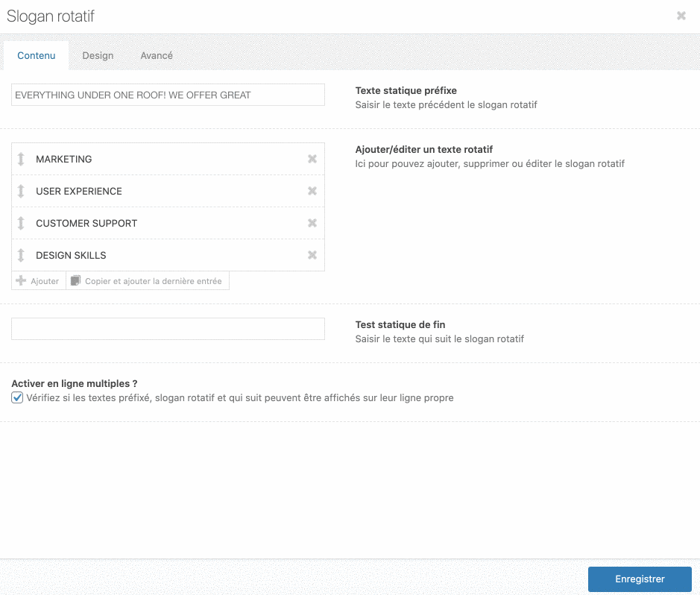Click the static prefix text field
Image resolution: width=700 pixels, height=595 pixels.
click(168, 95)
